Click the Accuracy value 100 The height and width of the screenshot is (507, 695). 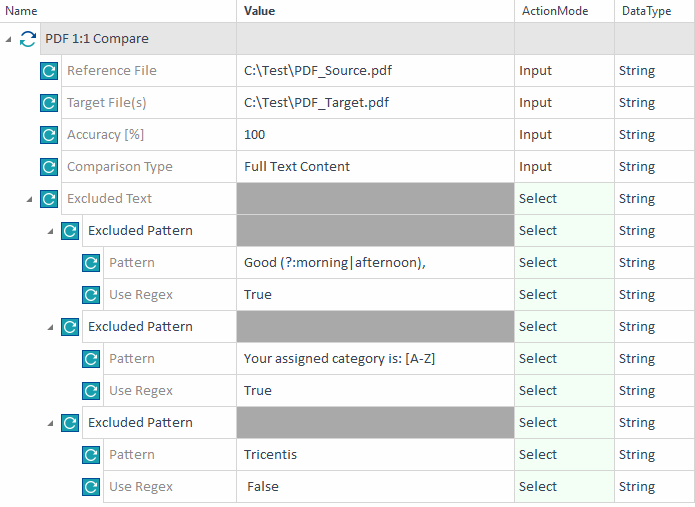click(255, 135)
